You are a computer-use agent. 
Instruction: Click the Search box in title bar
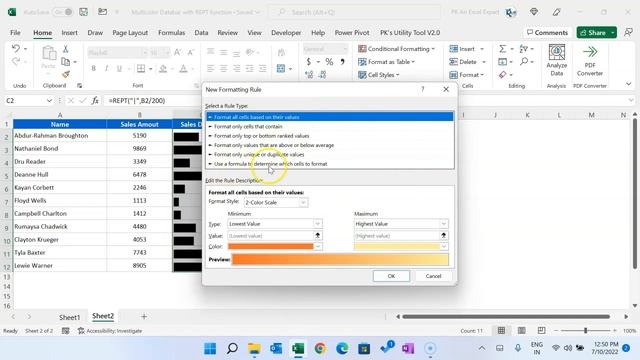click(x=354, y=12)
